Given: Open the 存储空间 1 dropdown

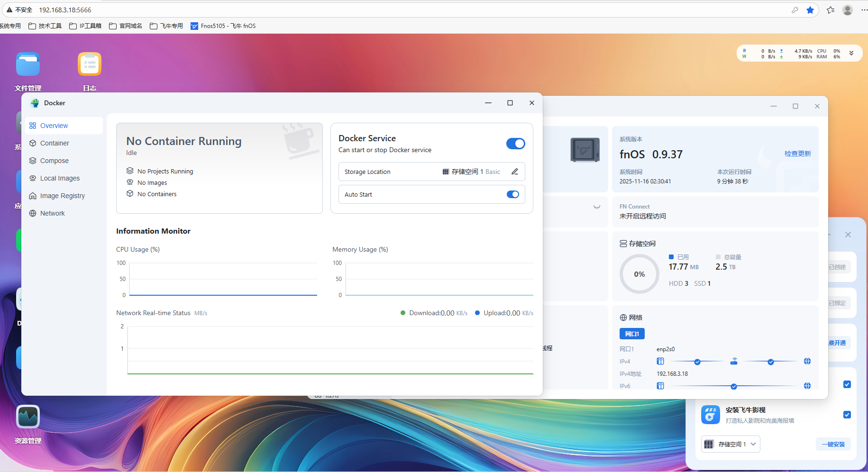Looking at the screenshot, I should point(731,444).
